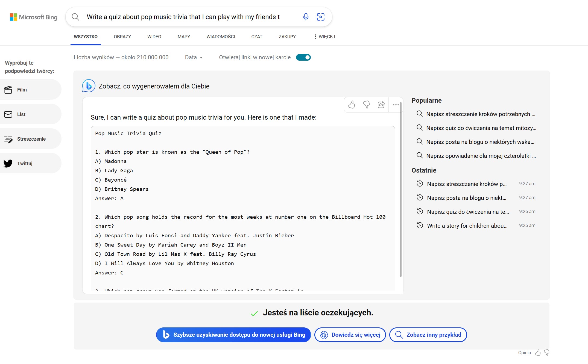Open the three-dot options on answer card
The image size is (588, 364).
[x=396, y=105]
